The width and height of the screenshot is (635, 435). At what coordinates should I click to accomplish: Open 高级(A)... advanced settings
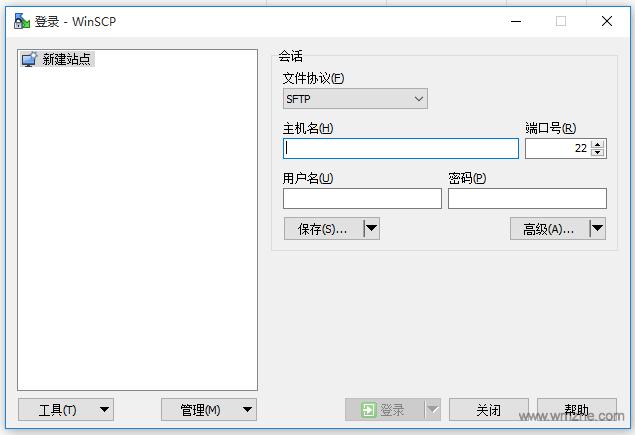(549, 229)
